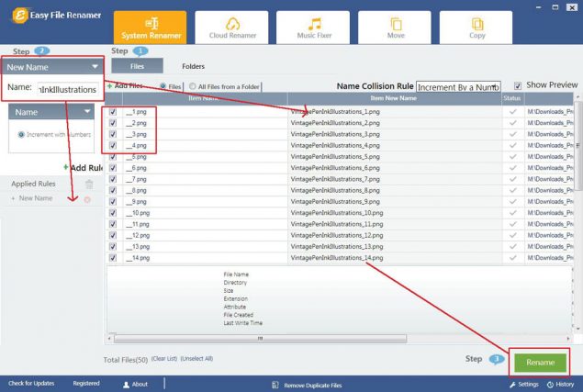Toggle the Show Preview checkbox
This screenshot has height=392, width=583.
coord(517,86)
